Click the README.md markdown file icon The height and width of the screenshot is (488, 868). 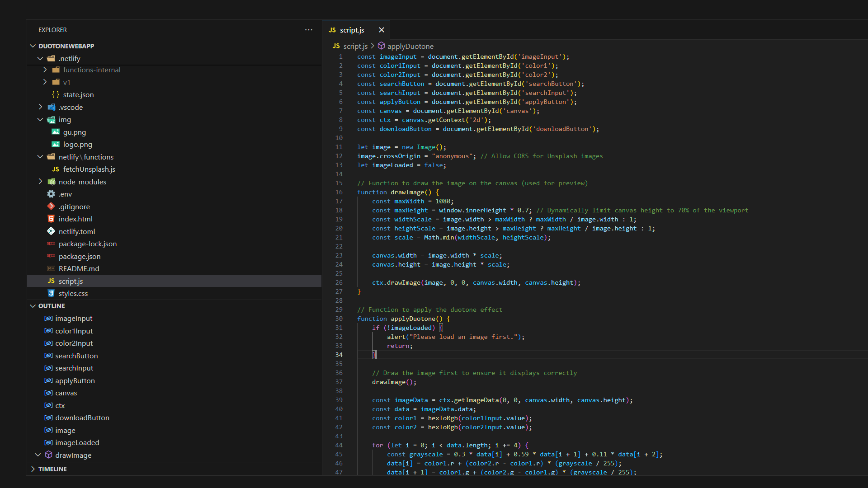[x=51, y=268]
